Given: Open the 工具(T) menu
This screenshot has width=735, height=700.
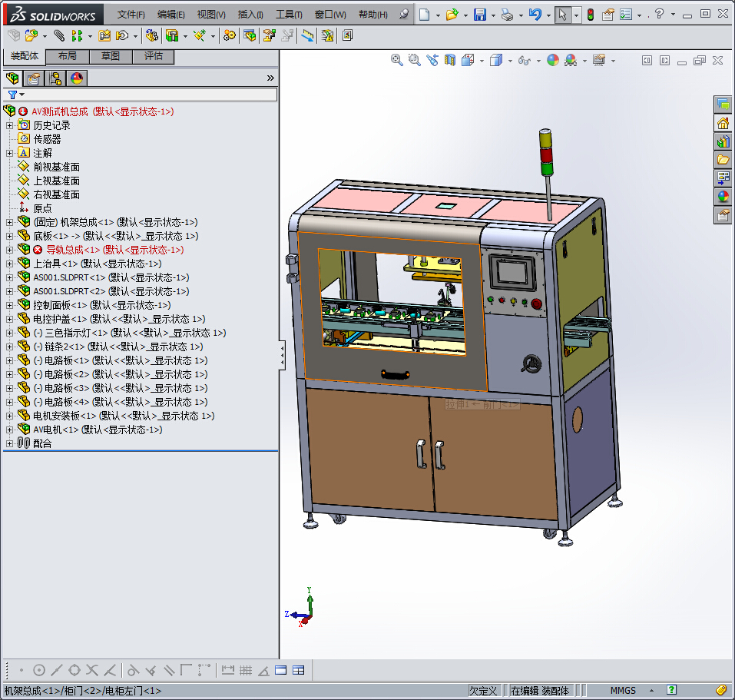Looking at the screenshot, I should point(289,15).
